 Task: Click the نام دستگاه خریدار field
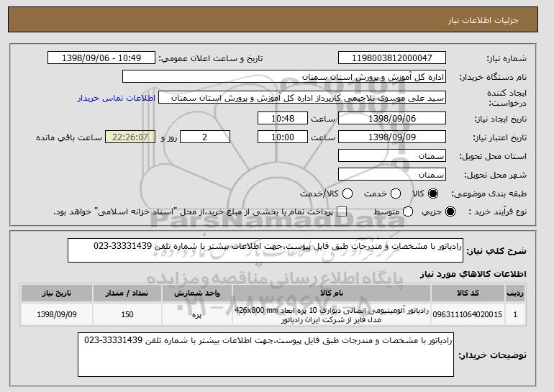point(284,77)
